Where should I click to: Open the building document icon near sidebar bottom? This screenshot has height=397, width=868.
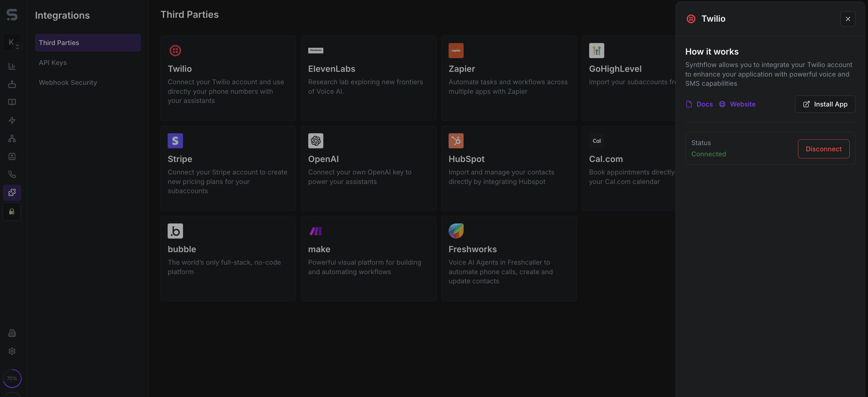[x=12, y=333]
